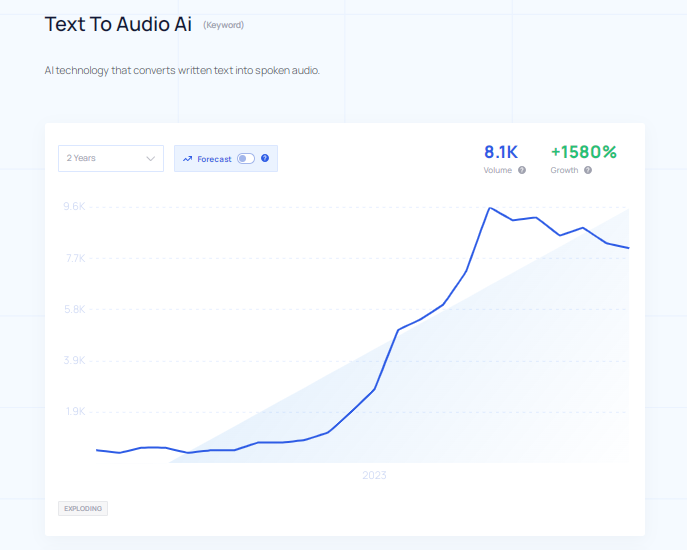Click the (Keyword) label beside the title
The image size is (687, 550).
coord(223,25)
